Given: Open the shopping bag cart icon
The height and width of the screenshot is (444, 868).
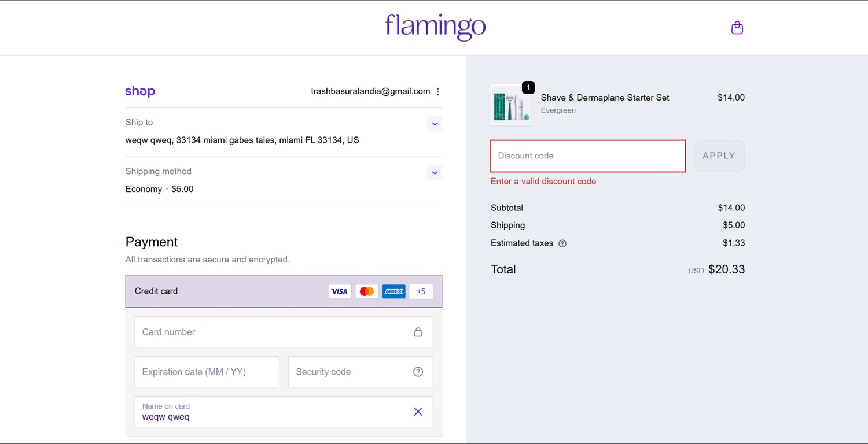Looking at the screenshot, I should pyautogui.click(x=737, y=28).
